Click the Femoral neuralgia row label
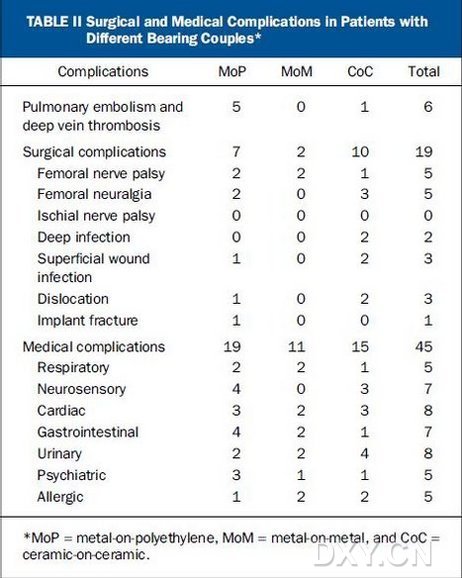Screen dimensions: 462x578 (94, 194)
